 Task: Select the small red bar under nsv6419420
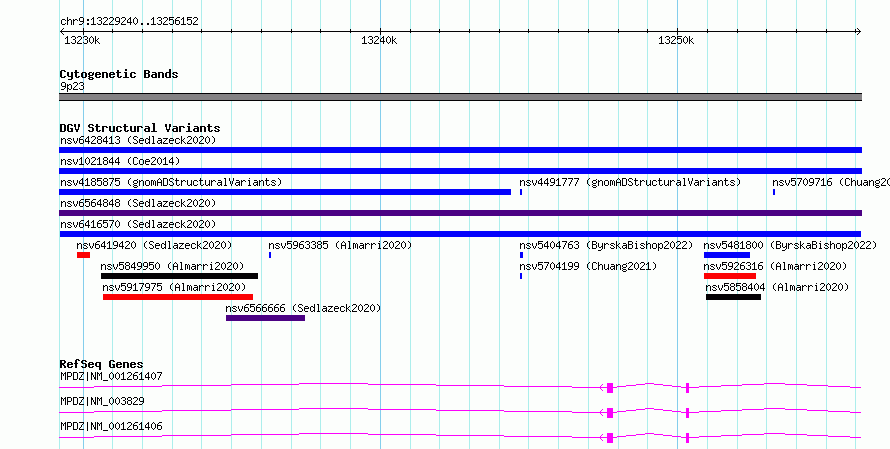83,255
